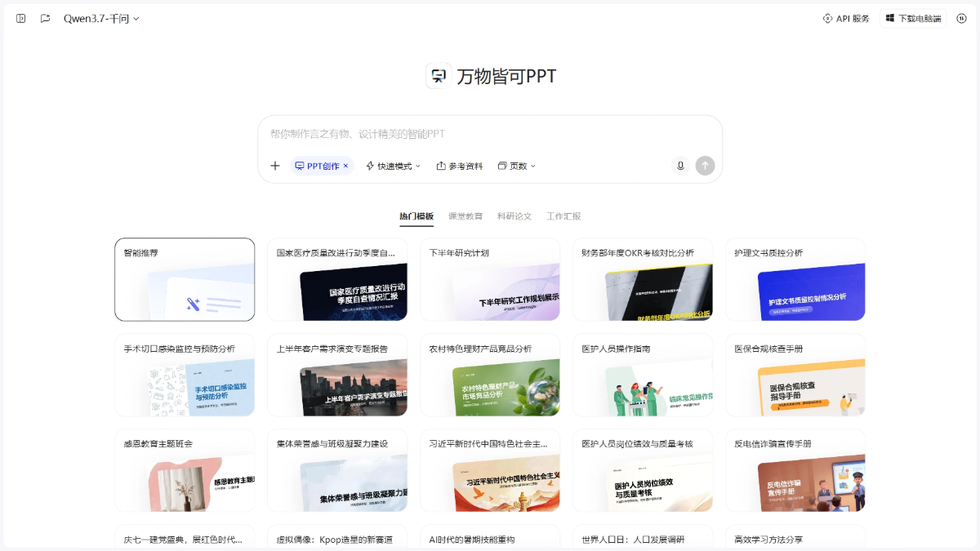Click the plus attachment icon
980x551 pixels.
(275, 166)
